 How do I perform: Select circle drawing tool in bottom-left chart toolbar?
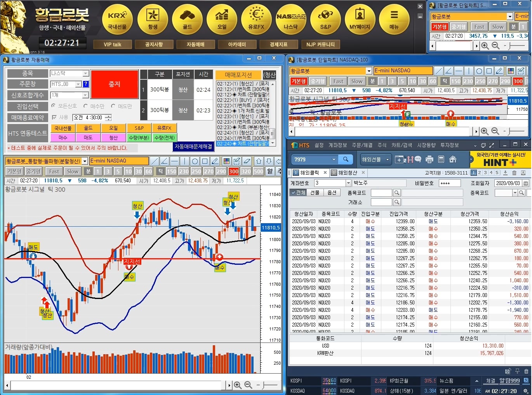click(195, 161)
